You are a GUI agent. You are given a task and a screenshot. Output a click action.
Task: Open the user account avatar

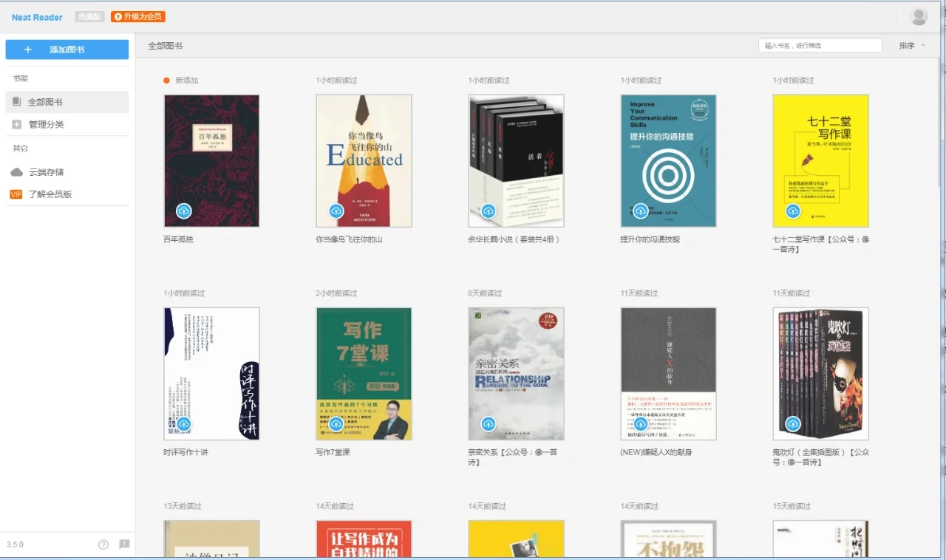[919, 17]
